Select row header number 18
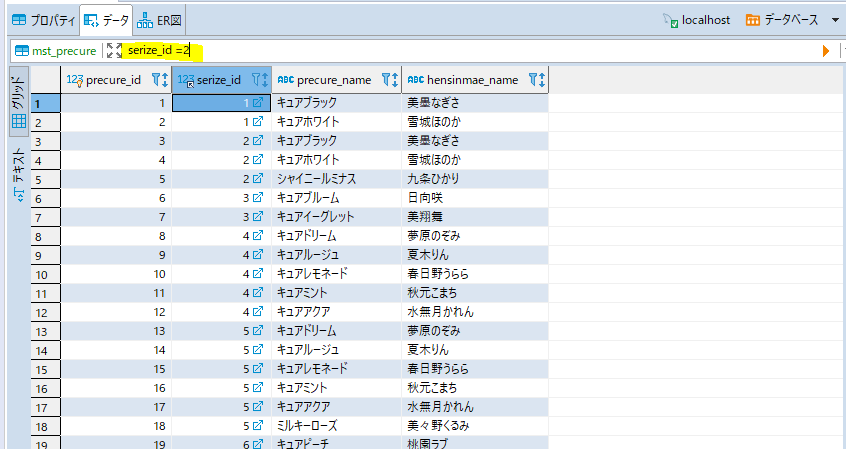 (x=46, y=427)
